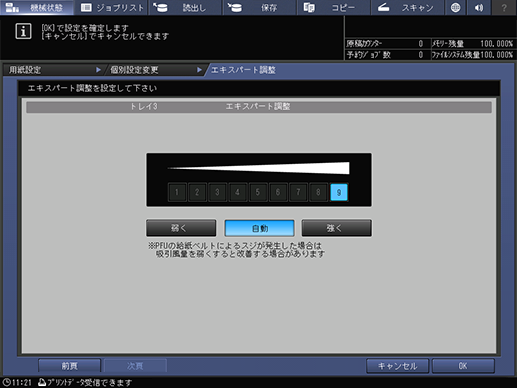
Task: Select level 1 on the scale
Action: 177,192
